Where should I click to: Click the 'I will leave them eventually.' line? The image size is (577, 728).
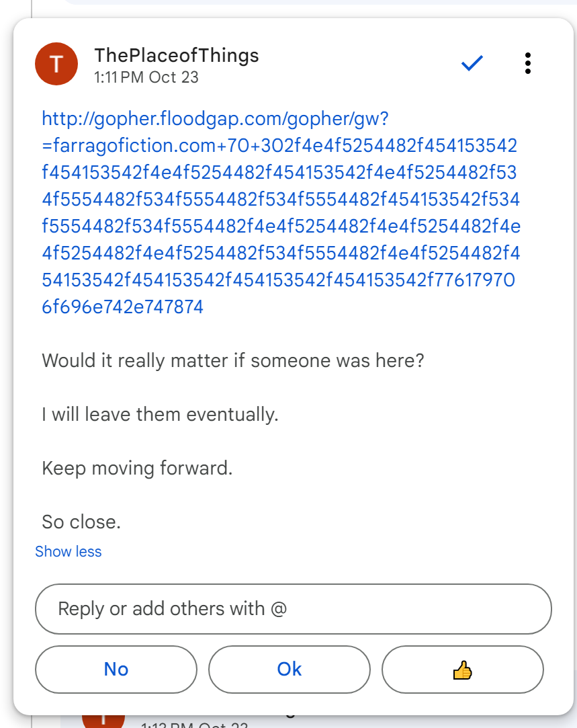(x=160, y=414)
